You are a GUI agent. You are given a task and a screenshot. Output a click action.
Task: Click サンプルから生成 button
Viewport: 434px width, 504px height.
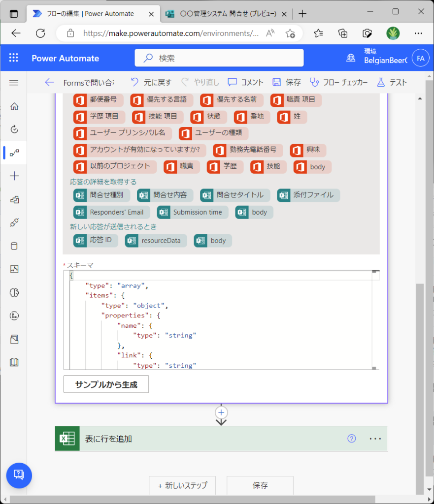(x=106, y=384)
